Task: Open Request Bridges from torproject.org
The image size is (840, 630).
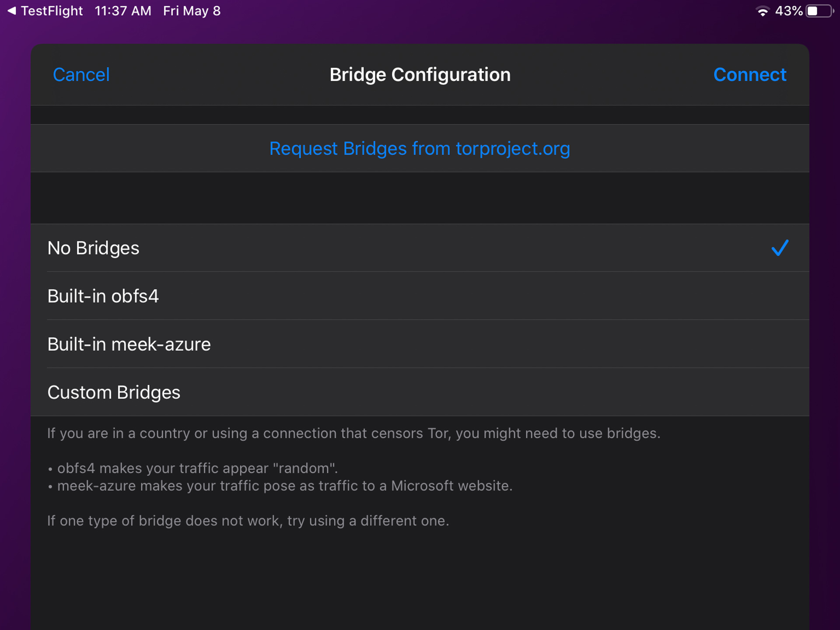Action: point(419,147)
